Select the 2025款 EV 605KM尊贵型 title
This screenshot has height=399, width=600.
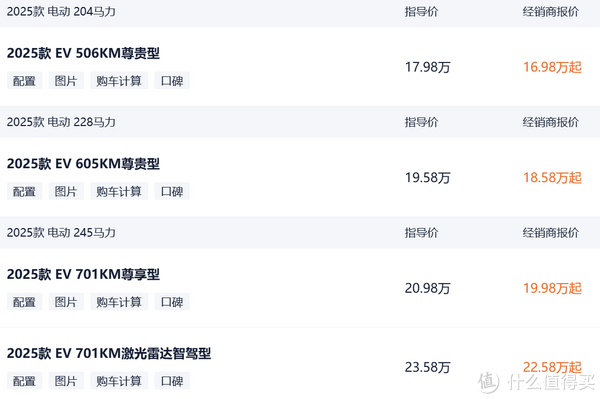[x=83, y=164]
